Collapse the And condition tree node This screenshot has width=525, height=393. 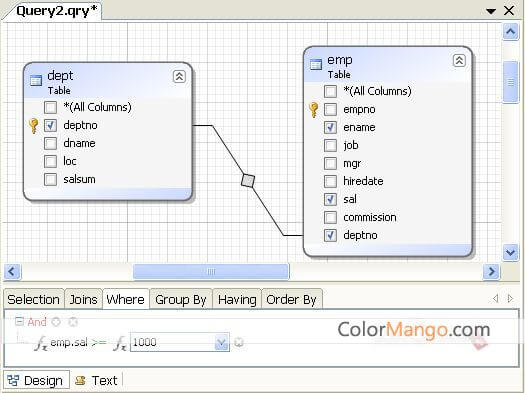[20, 321]
